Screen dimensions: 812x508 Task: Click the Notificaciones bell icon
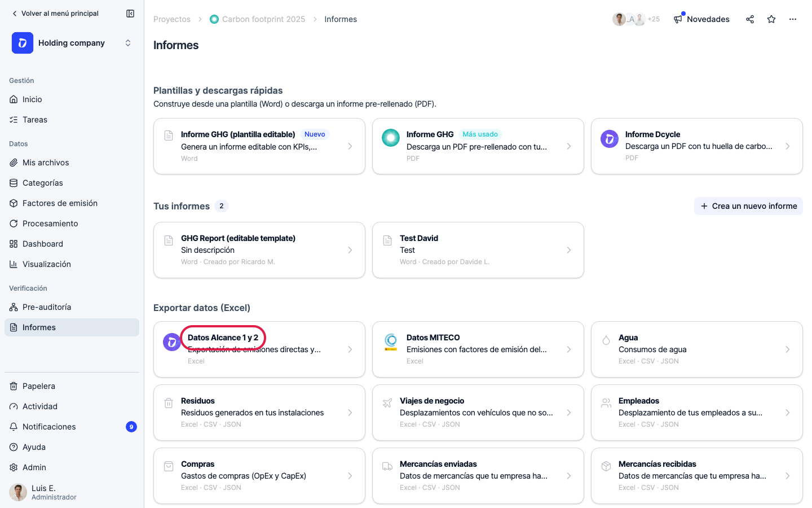coord(14,427)
